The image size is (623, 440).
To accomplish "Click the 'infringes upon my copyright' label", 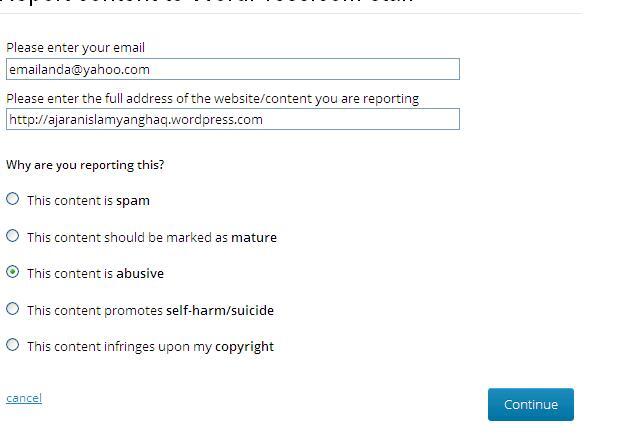I will (150, 347).
